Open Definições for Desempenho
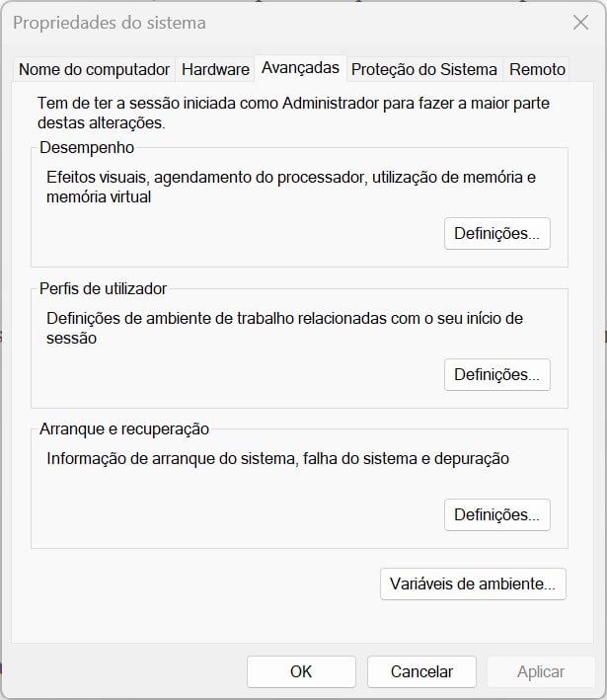The image size is (607, 700). tap(496, 234)
